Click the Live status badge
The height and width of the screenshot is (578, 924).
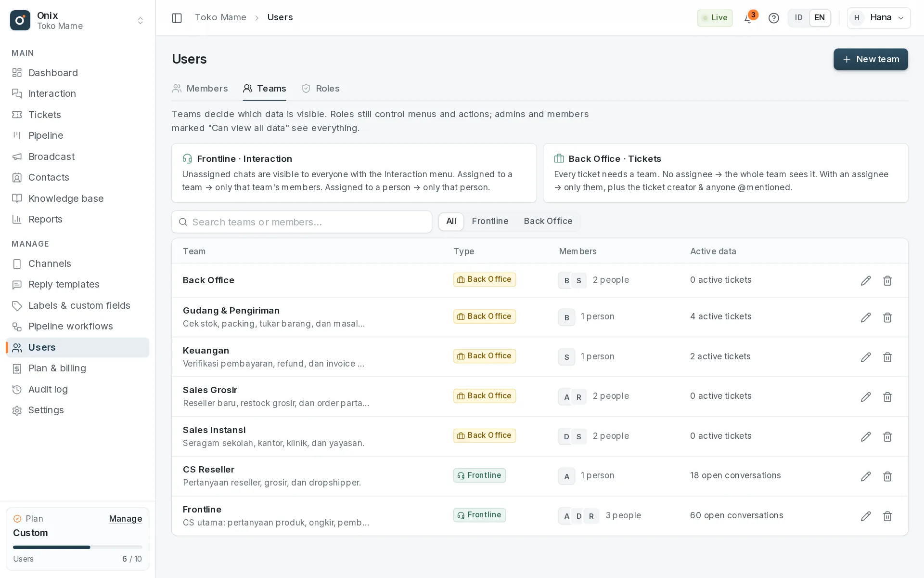pos(715,18)
